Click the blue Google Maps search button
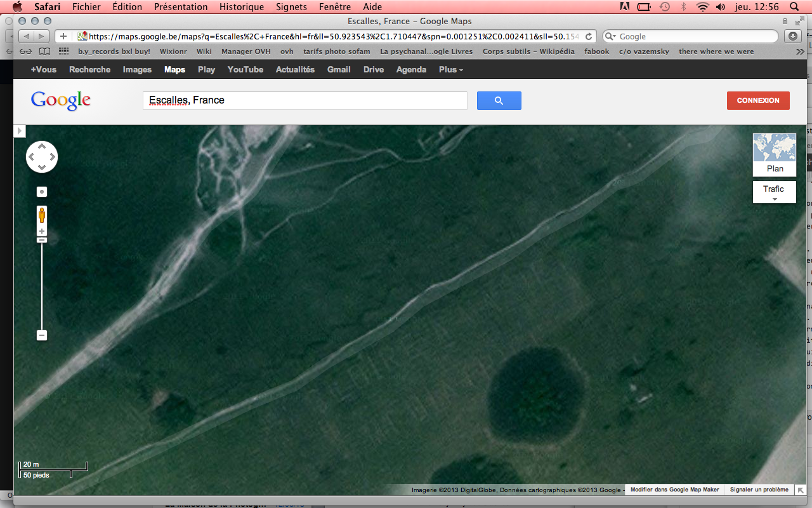 point(499,100)
